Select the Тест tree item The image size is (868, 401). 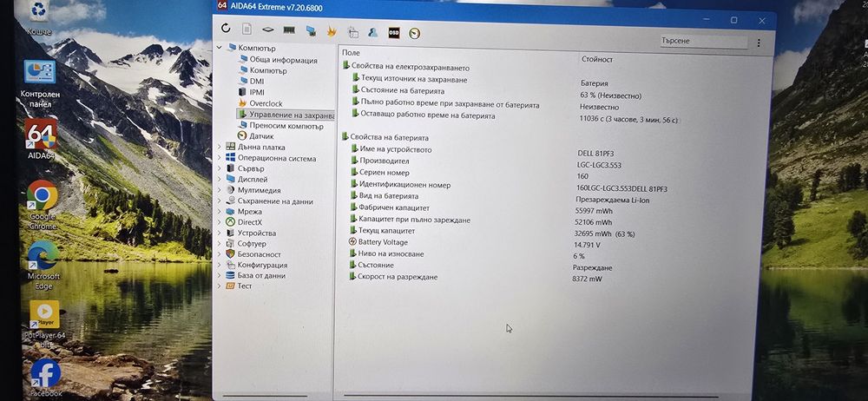click(x=245, y=286)
